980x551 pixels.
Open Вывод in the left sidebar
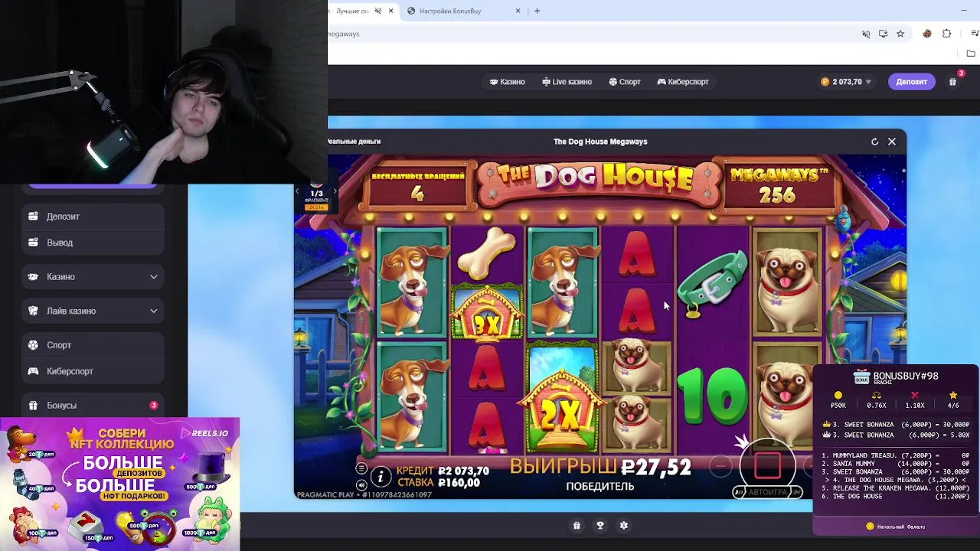[x=93, y=243]
